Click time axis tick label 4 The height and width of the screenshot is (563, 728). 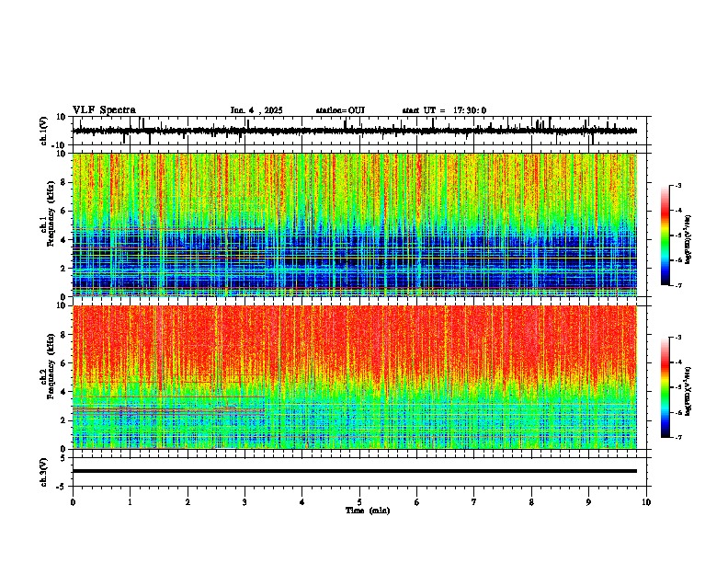click(x=302, y=502)
